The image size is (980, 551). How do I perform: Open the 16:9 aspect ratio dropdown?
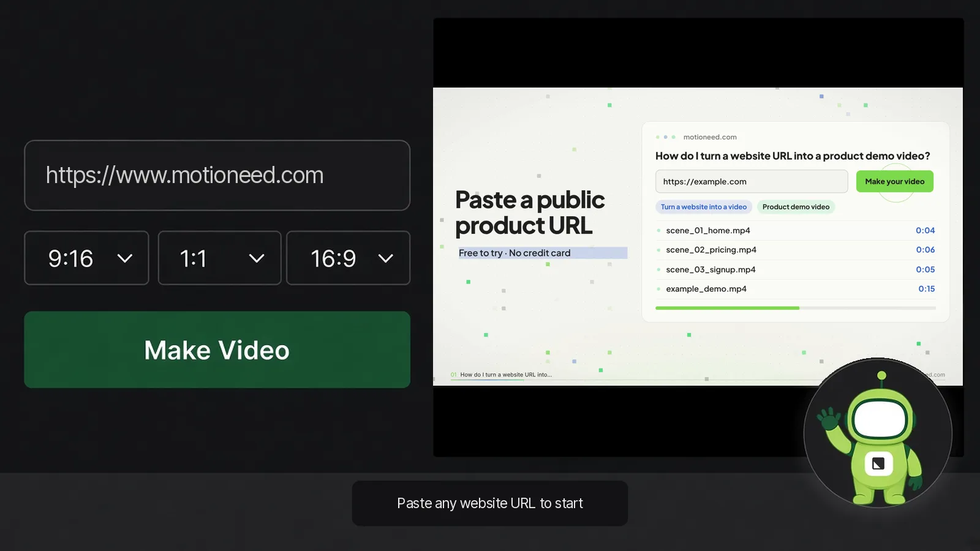pyautogui.click(x=348, y=258)
